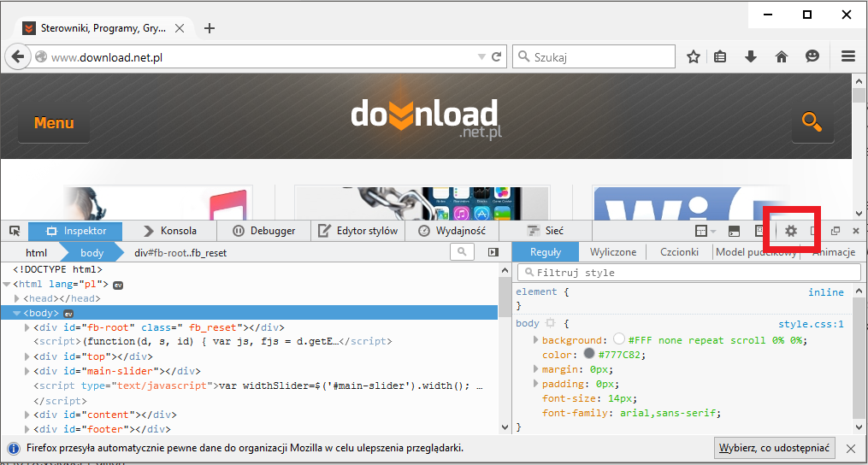The image size is (868, 465).
Task: Click Wybierz, co udostępniać button
Action: 775,447
